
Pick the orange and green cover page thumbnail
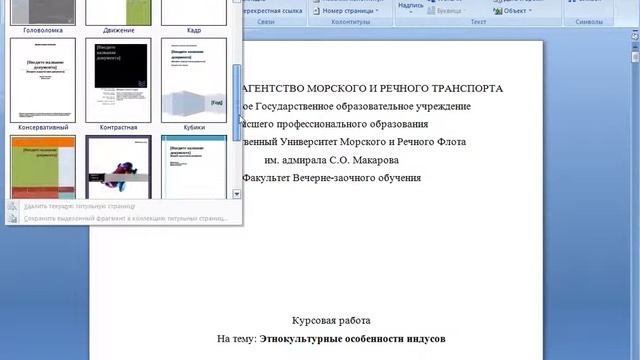pyautogui.click(x=43, y=167)
